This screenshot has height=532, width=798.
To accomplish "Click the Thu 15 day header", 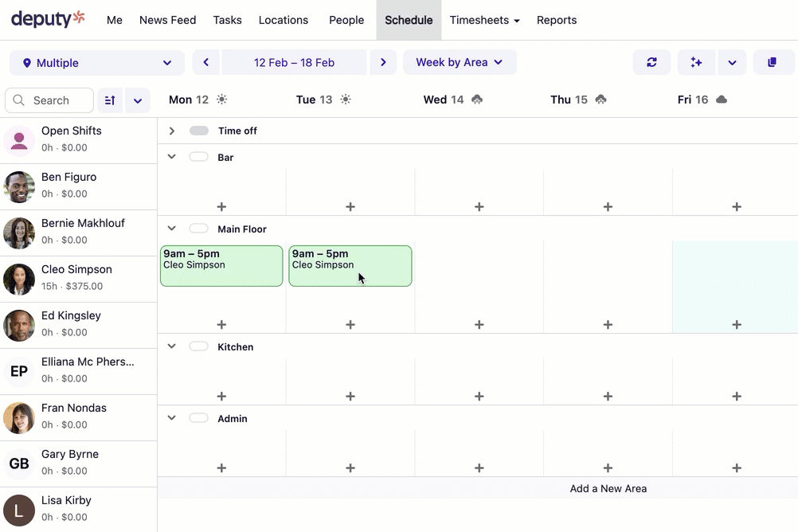I will (x=569, y=100).
